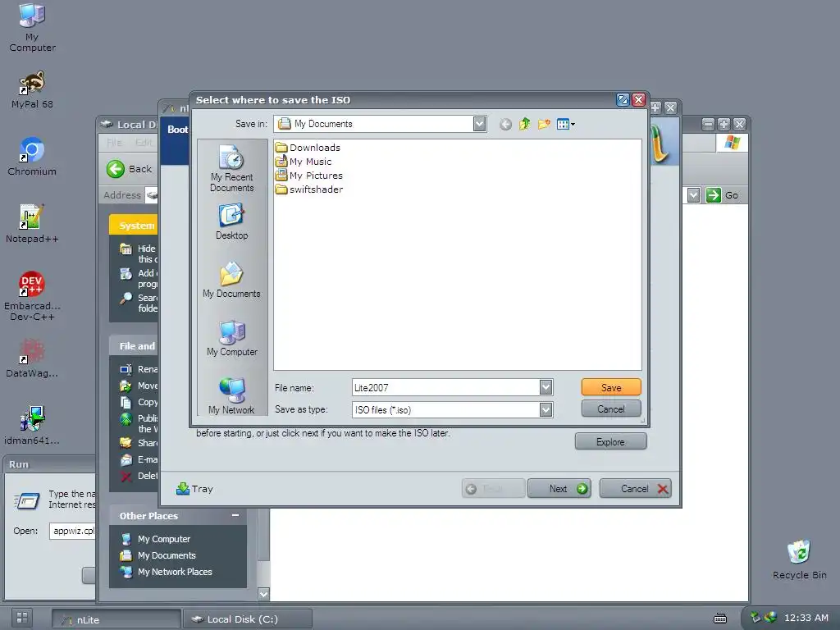Open the File menu in Local Disk window

pyautogui.click(x=114, y=143)
